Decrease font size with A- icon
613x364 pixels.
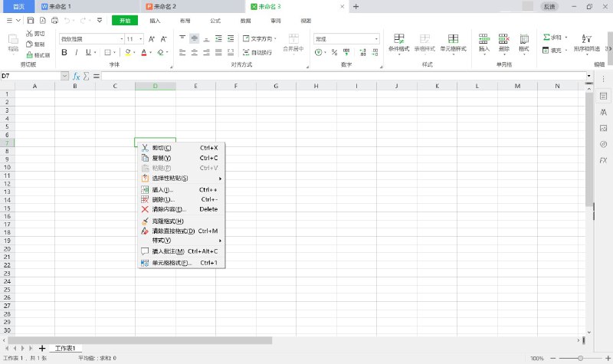click(164, 39)
